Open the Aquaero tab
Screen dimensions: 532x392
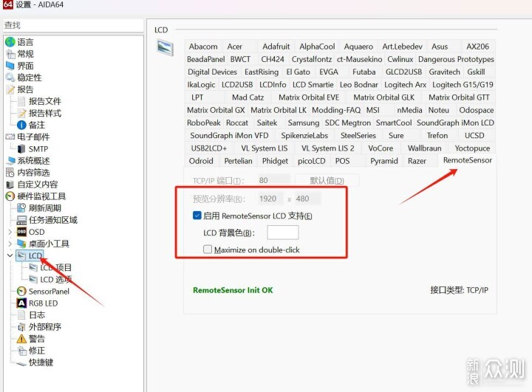tap(358, 47)
